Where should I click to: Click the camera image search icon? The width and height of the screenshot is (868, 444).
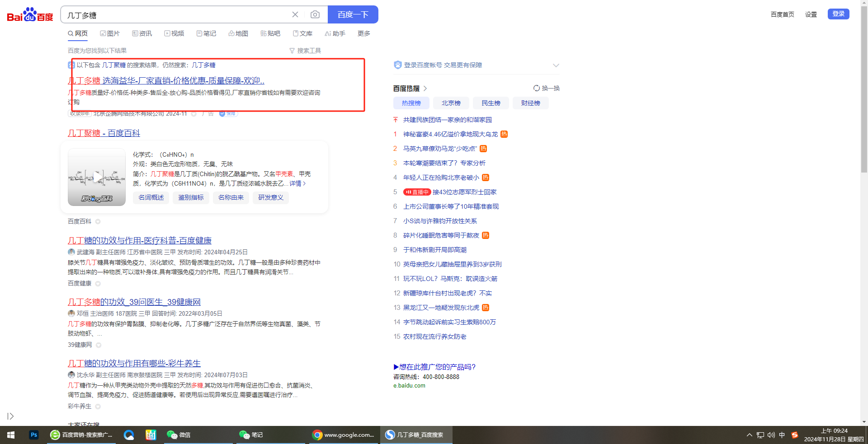(315, 14)
